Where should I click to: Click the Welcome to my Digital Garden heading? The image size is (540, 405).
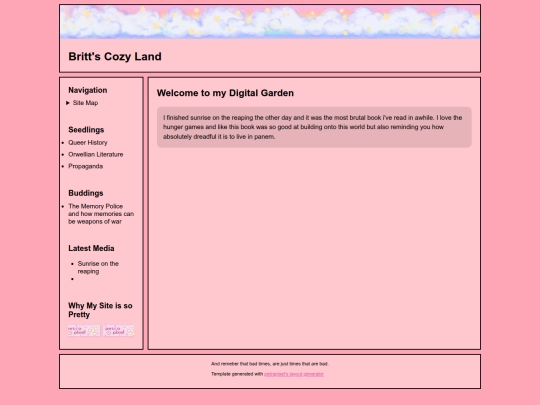[225, 93]
